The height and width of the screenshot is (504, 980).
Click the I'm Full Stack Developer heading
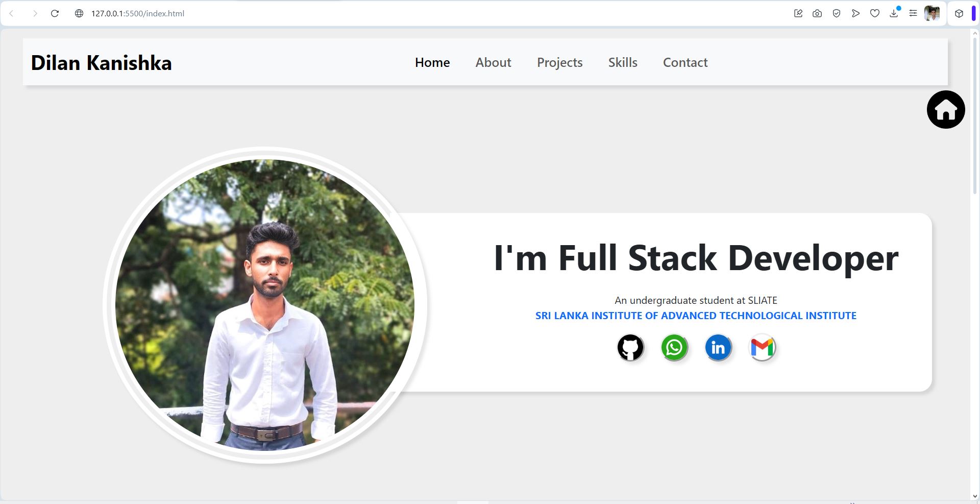point(696,258)
